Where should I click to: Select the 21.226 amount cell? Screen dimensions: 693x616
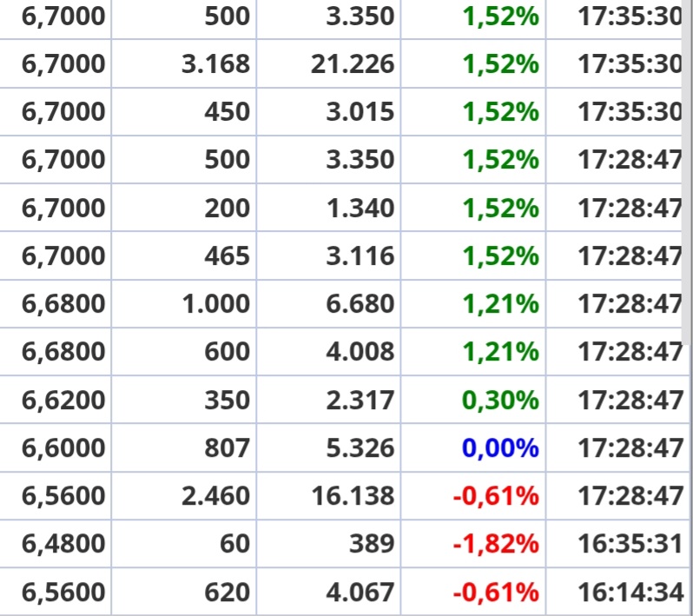pos(352,64)
